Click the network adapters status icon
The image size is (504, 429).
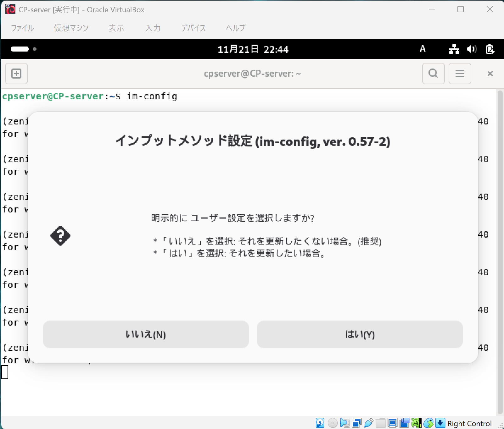(357, 423)
